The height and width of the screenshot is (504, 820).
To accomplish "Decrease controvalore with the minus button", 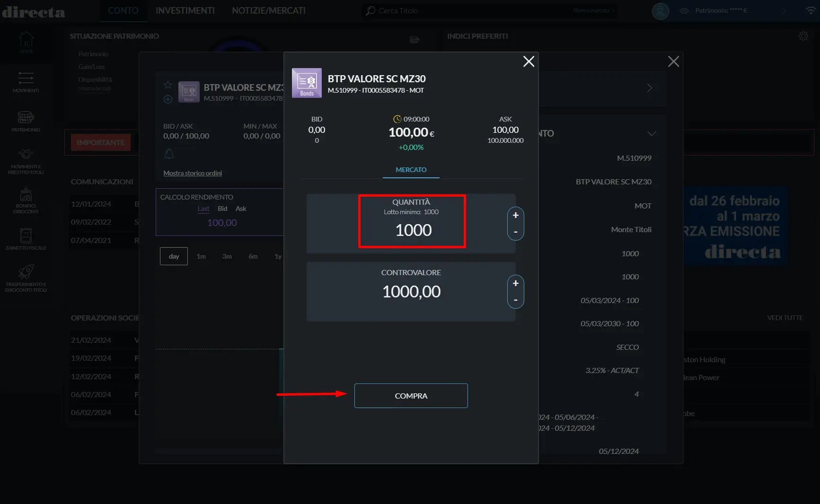I will click(516, 300).
